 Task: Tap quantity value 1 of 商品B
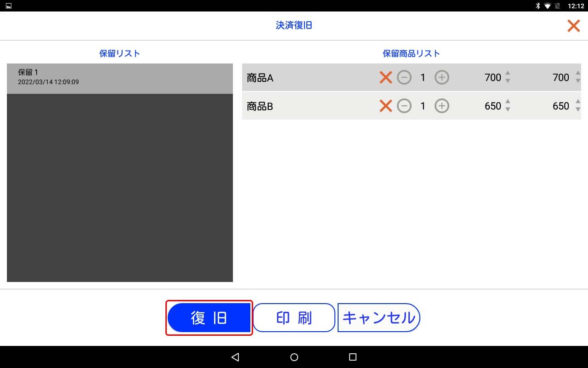click(x=423, y=106)
